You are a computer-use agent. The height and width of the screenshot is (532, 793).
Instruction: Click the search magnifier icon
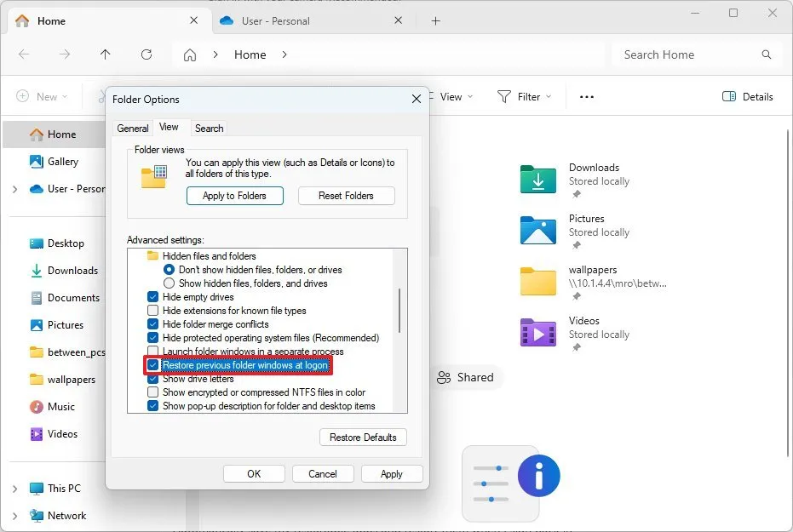click(x=767, y=54)
